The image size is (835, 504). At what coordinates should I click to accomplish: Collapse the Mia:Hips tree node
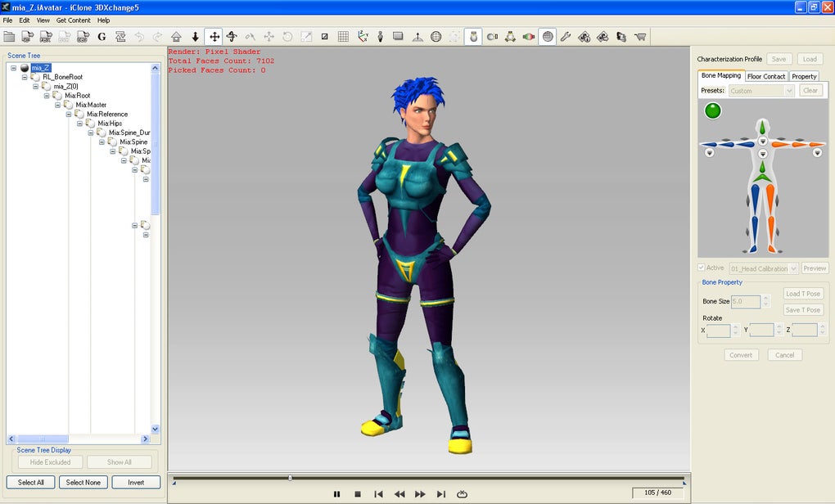tap(80, 123)
